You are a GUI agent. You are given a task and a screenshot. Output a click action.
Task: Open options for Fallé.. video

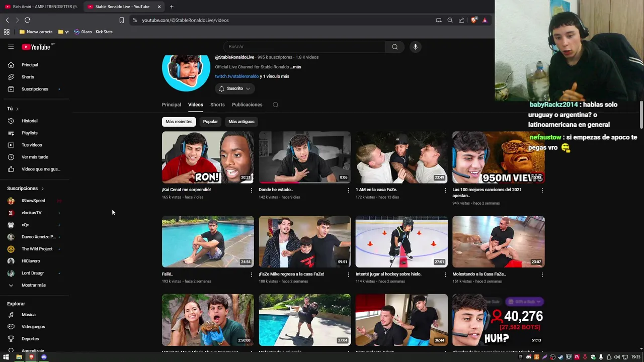pos(252,275)
